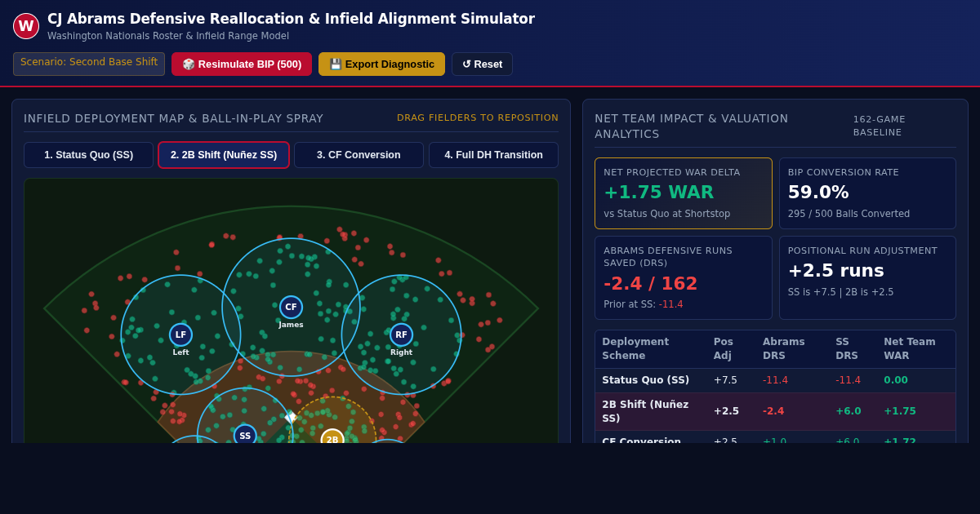Select the 2B Shift (Nuñez SS) table row
980x514 pixels.
click(775, 411)
